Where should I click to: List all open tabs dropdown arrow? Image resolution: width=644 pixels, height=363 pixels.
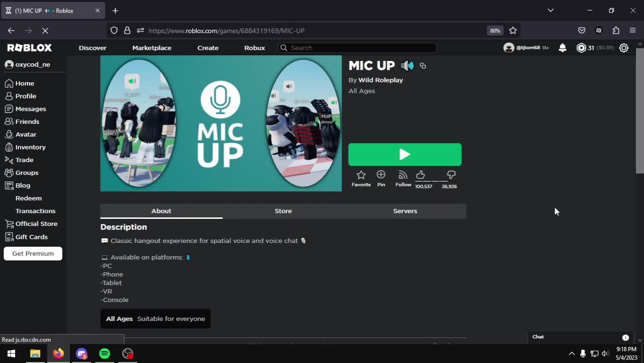pyautogui.click(x=551, y=10)
